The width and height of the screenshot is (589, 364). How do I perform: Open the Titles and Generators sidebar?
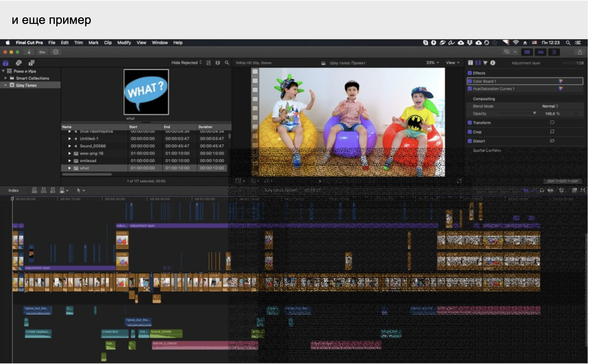(31, 63)
